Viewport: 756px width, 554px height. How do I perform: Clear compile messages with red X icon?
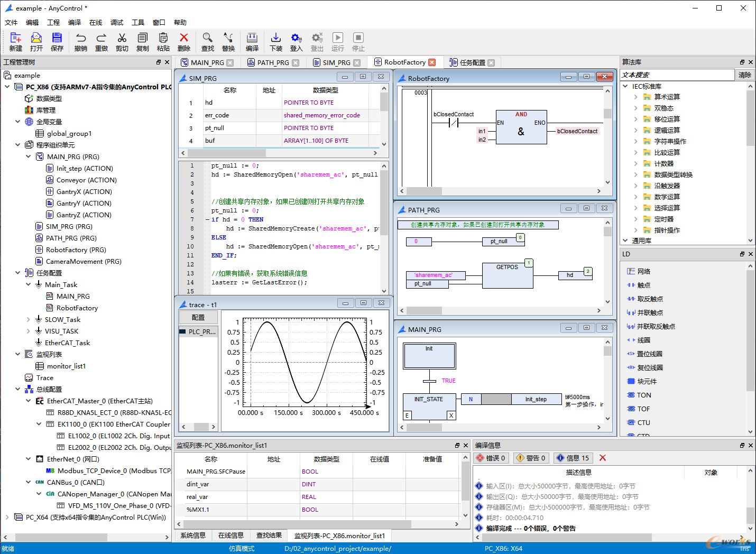(603, 458)
